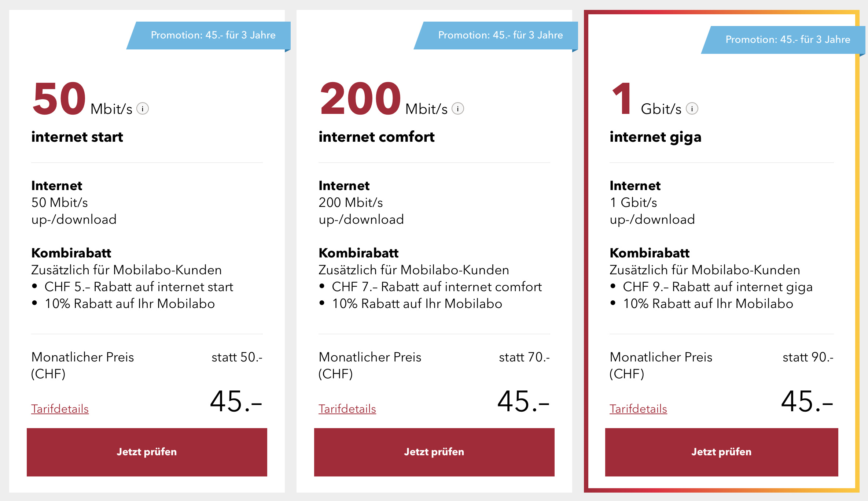The height and width of the screenshot is (501, 868).
Task: Click Tarifdetails link for internet start
Action: 60,409
